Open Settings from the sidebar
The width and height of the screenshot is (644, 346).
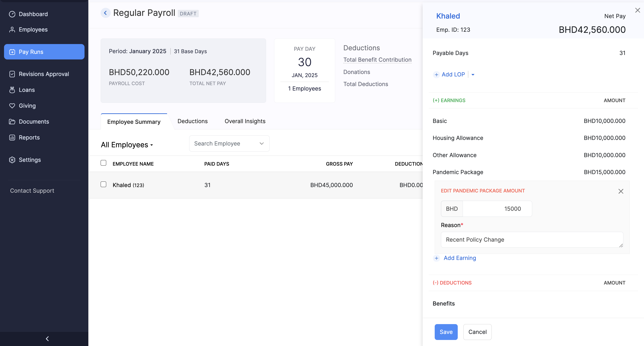[x=30, y=160]
